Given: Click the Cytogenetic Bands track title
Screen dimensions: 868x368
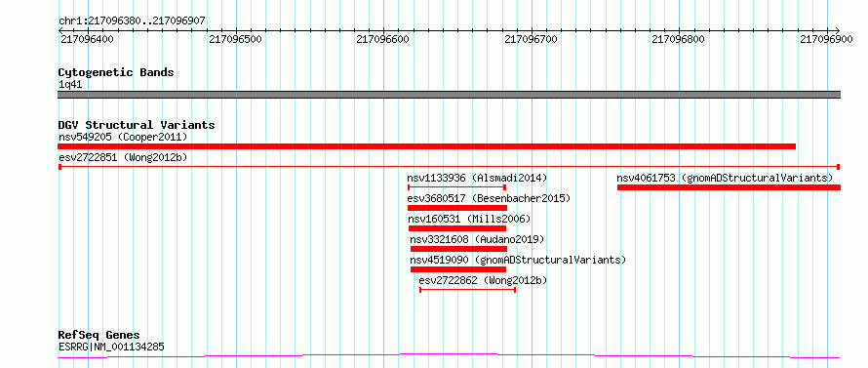Looking at the screenshot, I should pyautogui.click(x=116, y=72).
